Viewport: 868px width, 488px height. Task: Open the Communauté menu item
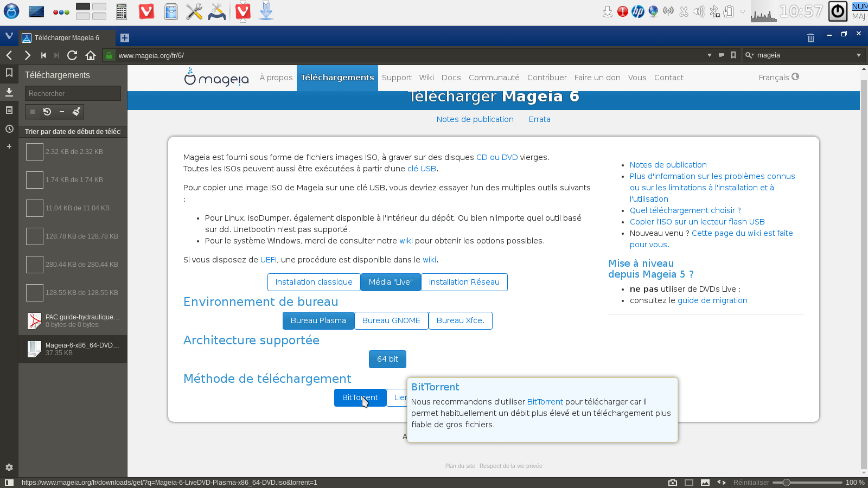pyautogui.click(x=494, y=78)
